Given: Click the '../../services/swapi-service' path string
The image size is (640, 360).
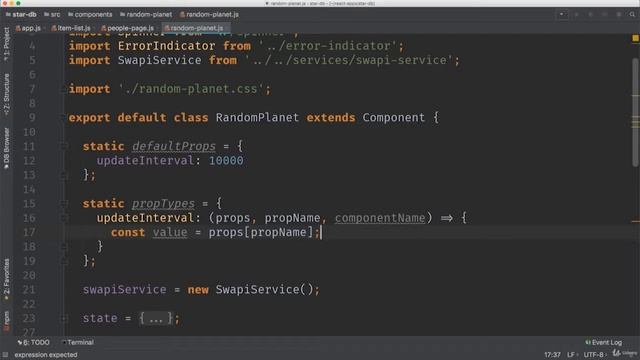Looking at the screenshot, I should pos(348,60).
